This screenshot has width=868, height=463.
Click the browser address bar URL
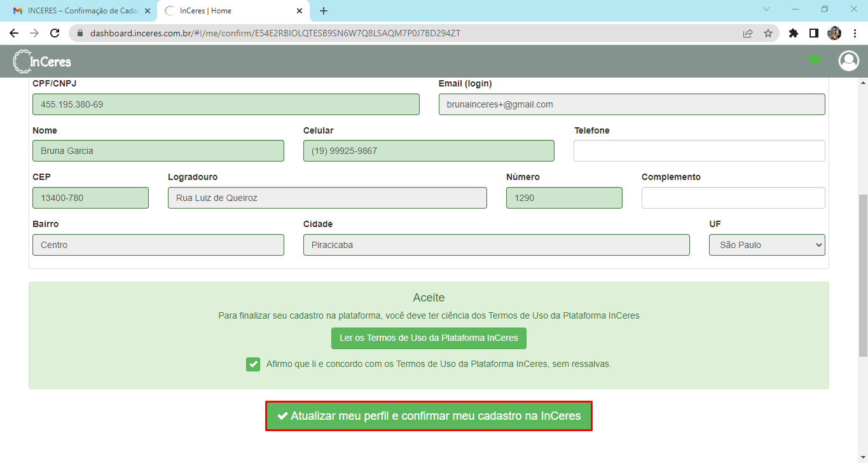point(275,33)
